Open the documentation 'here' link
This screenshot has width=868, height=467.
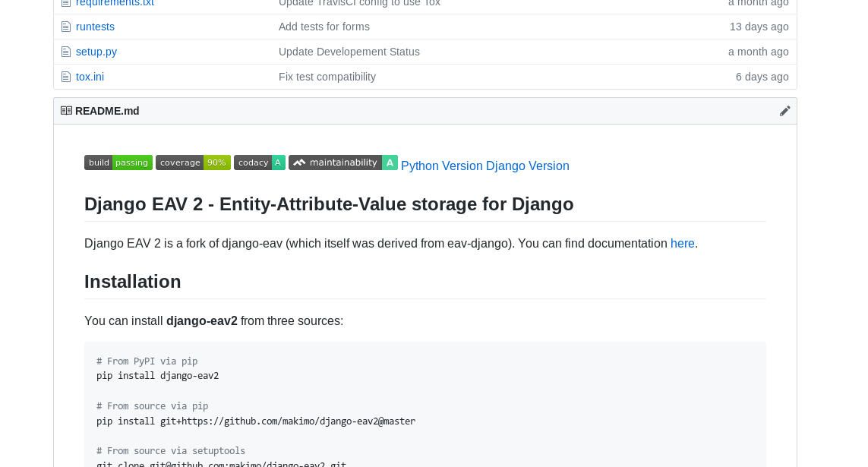(x=682, y=244)
